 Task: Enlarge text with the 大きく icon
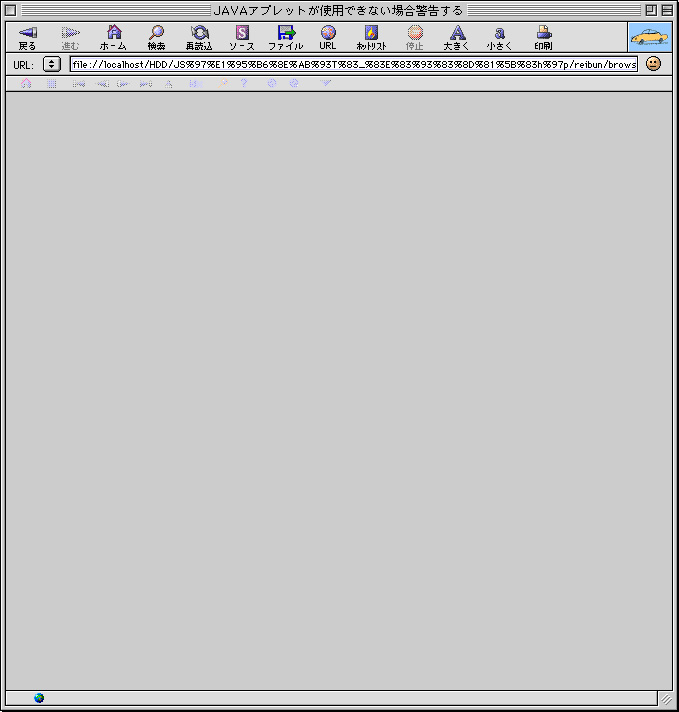(457, 38)
